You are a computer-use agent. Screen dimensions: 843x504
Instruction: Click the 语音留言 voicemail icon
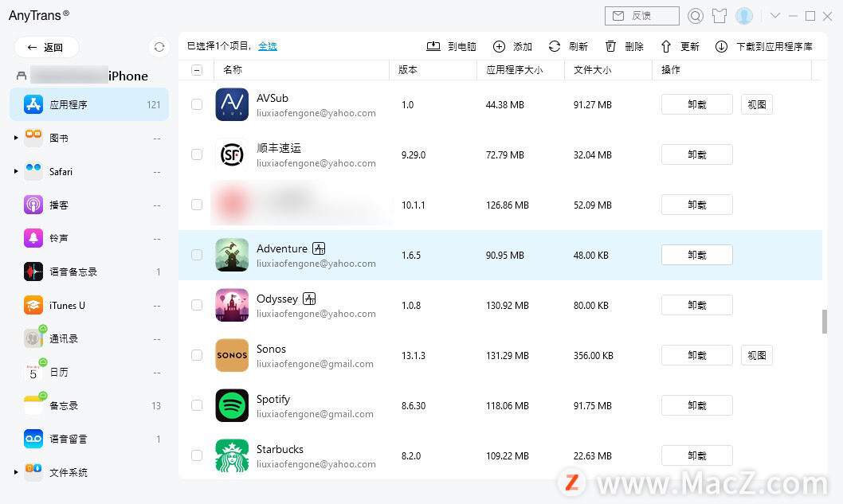(33, 439)
